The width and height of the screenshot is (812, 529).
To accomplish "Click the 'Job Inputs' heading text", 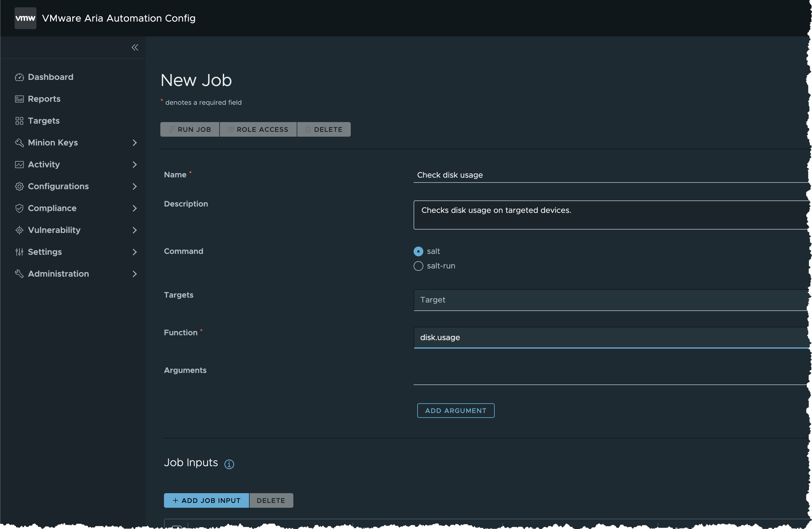I will click(x=191, y=462).
